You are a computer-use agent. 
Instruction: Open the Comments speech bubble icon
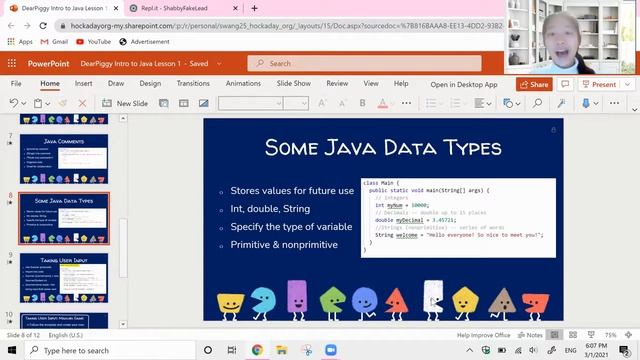click(565, 84)
